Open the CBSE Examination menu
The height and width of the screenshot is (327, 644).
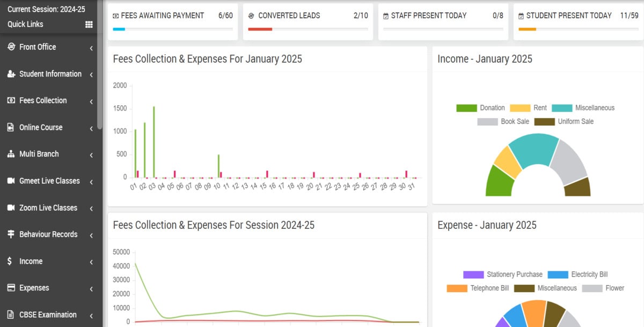pyautogui.click(x=48, y=315)
